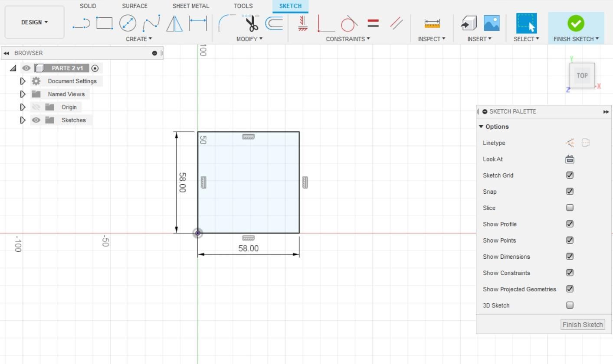Click the Look At icon

click(x=570, y=159)
